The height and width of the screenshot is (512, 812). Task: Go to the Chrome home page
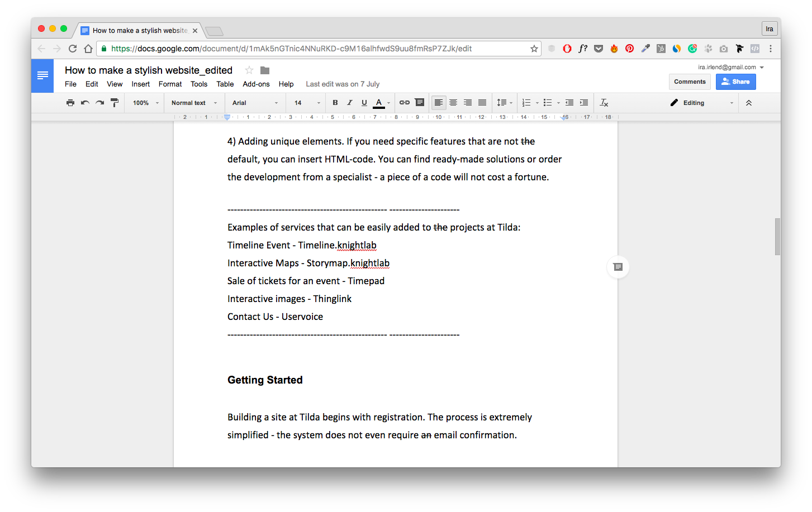pyautogui.click(x=88, y=49)
